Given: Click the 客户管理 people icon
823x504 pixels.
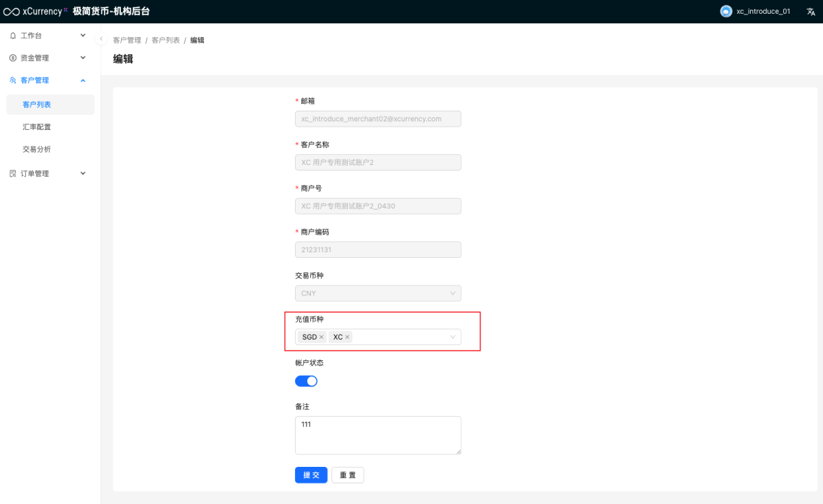Looking at the screenshot, I should (x=12, y=80).
